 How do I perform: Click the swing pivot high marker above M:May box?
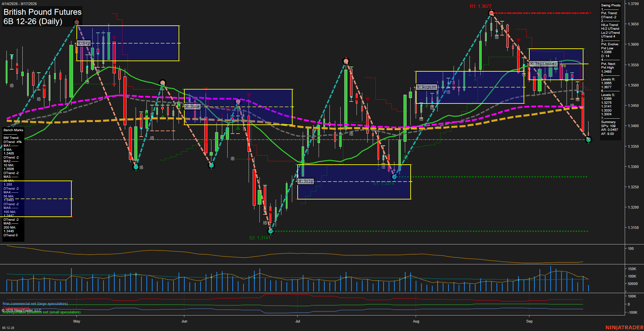point(76,22)
